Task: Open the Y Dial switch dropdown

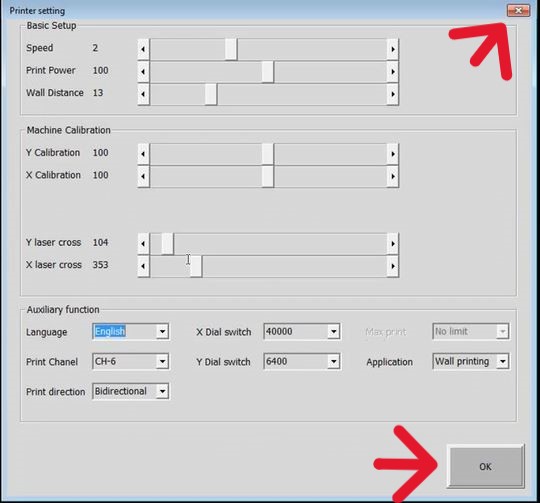Action: pos(333,361)
